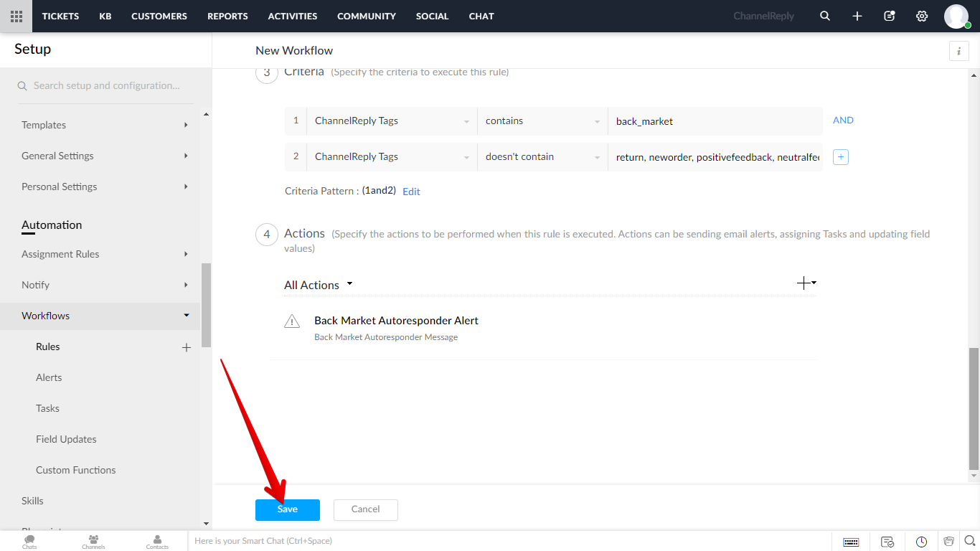Click the AND operator link
The image size is (980, 551).
point(843,121)
